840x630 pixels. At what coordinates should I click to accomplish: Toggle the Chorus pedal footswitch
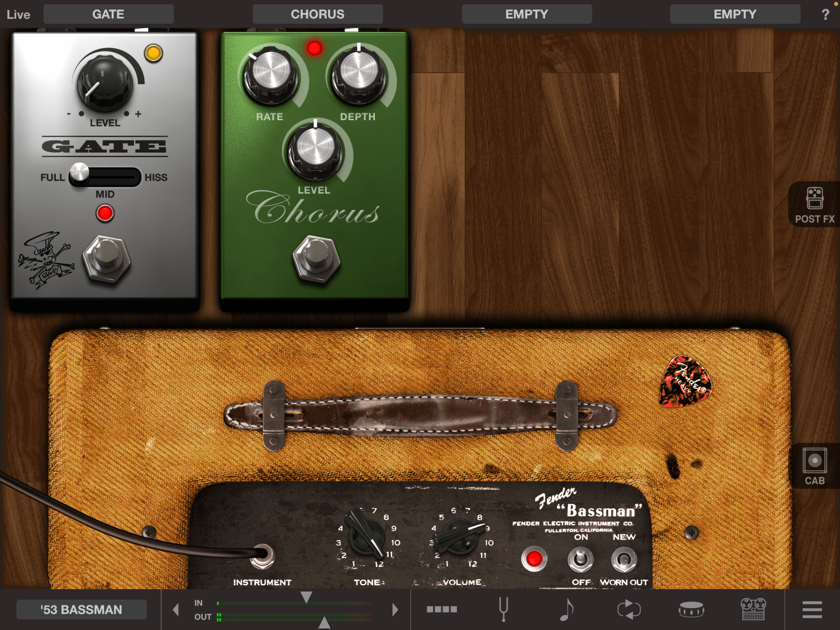[x=316, y=259]
